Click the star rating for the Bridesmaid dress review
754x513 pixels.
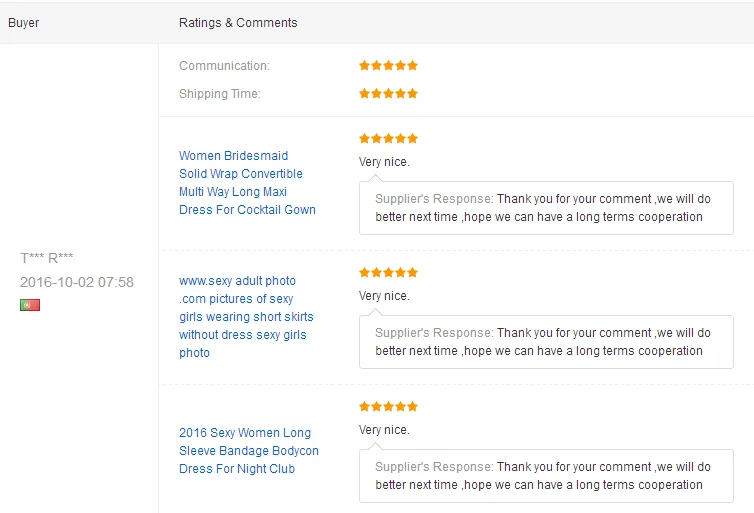point(389,138)
